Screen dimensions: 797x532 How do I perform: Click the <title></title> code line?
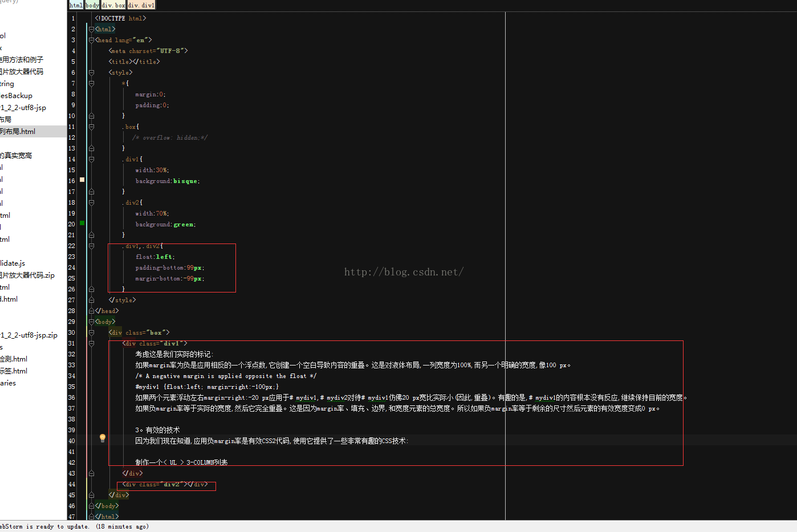coord(134,62)
